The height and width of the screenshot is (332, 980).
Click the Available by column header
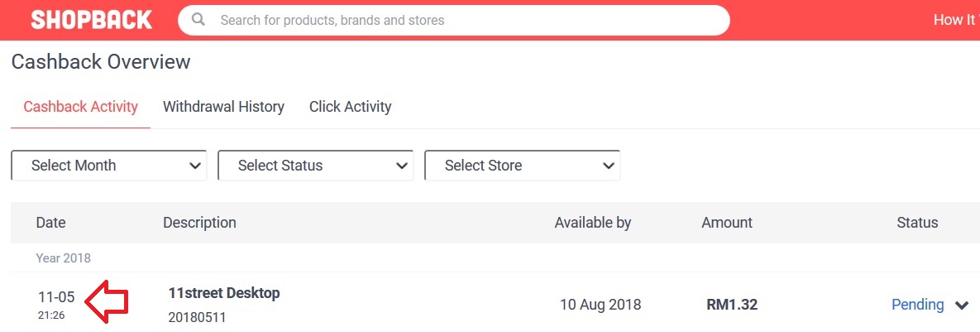[592, 223]
